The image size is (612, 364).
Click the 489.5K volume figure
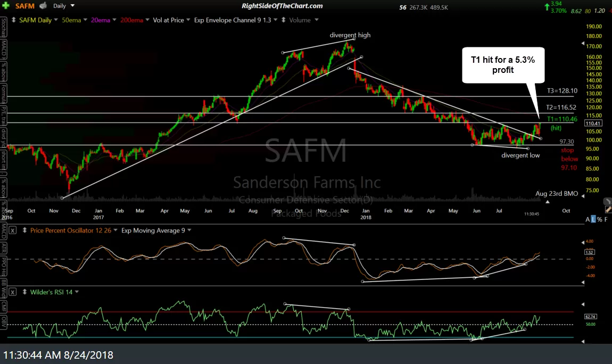click(x=439, y=7)
